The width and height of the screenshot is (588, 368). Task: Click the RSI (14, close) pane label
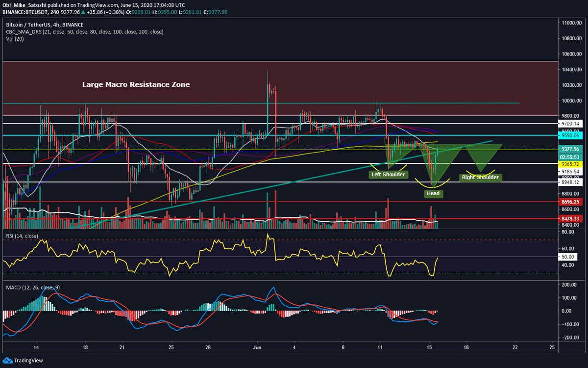(x=22, y=235)
